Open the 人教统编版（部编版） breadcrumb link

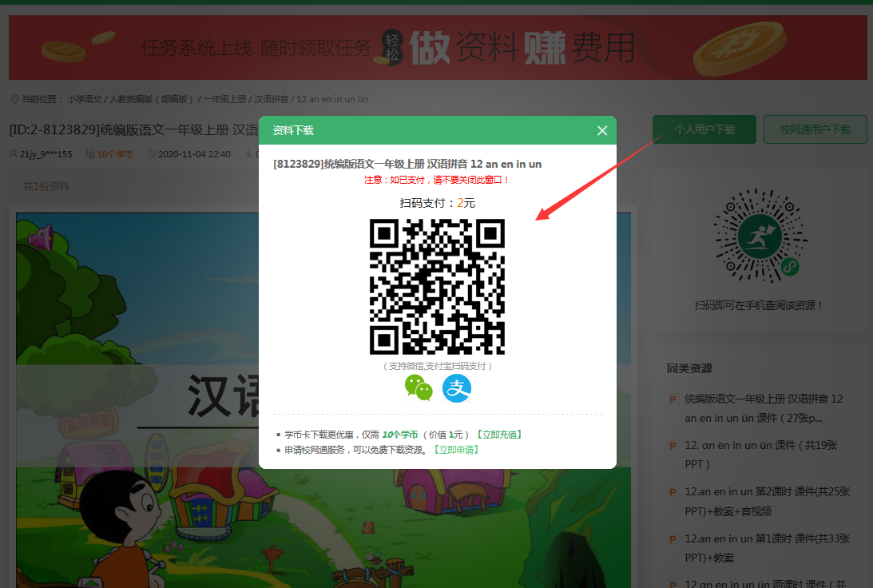[152, 99]
